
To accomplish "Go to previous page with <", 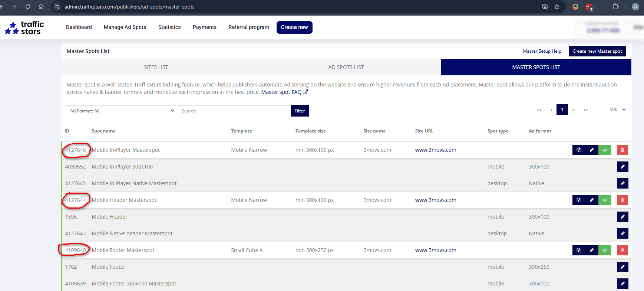I will tap(551, 110).
